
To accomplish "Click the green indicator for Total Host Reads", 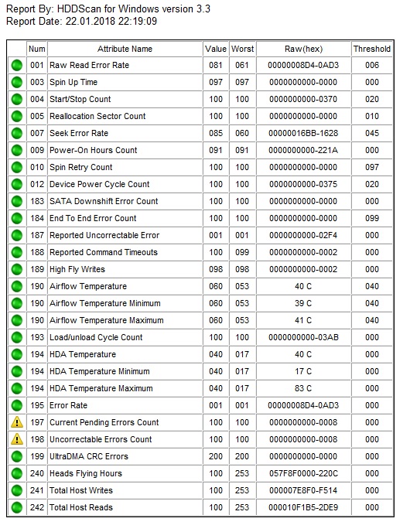I will pyautogui.click(x=16, y=507).
